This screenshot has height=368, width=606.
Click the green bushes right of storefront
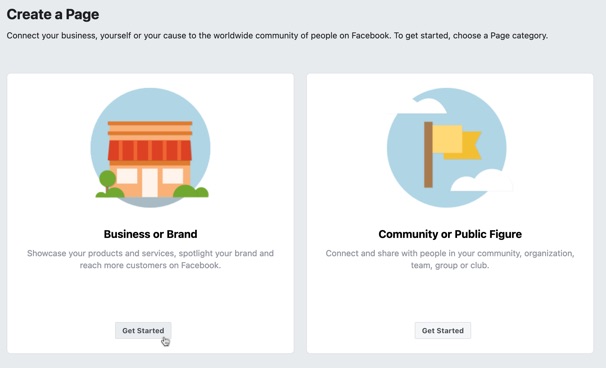[x=191, y=191]
